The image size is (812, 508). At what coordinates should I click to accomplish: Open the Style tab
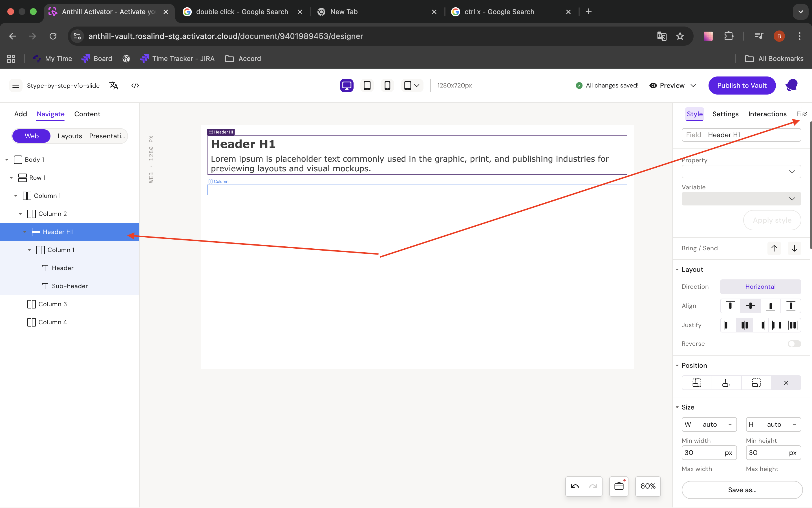[694, 114]
